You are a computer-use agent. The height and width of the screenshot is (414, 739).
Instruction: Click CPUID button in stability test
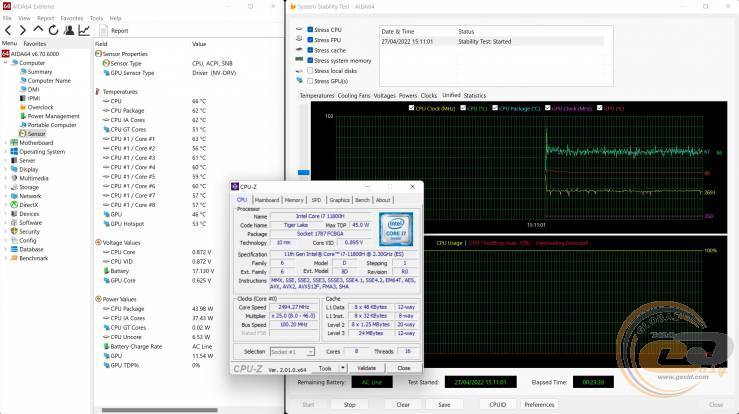point(498,405)
